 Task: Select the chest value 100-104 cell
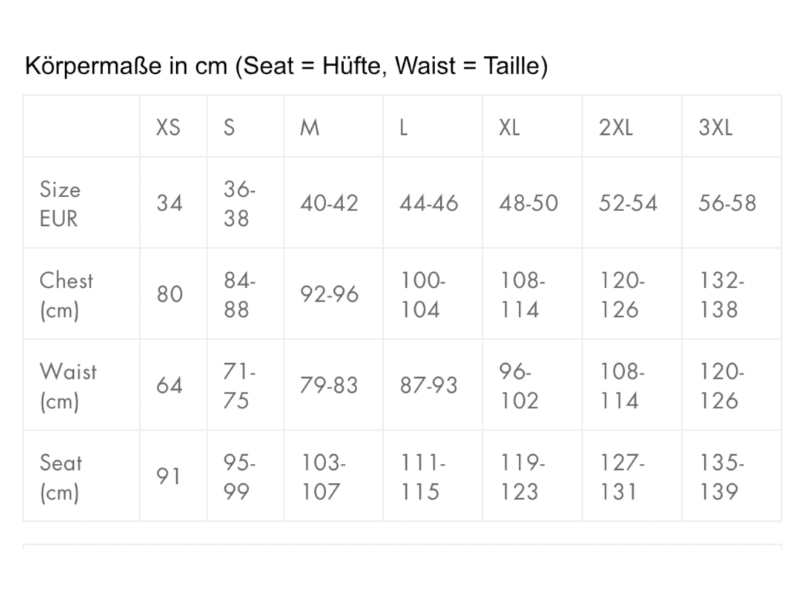tap(421, 295)
